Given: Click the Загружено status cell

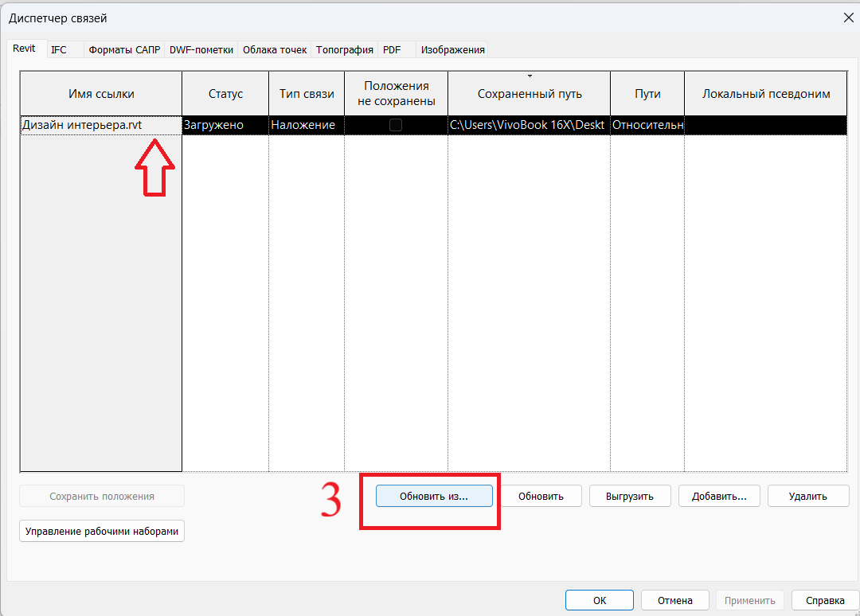Looking at the screenshot, I should 225,125.
